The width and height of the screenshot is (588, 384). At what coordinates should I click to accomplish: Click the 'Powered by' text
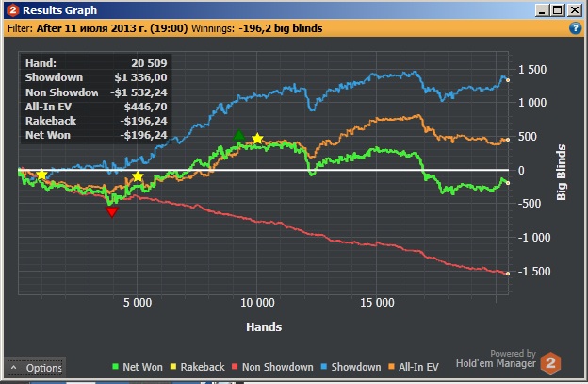pyautogui.click(x=513, y=353)
